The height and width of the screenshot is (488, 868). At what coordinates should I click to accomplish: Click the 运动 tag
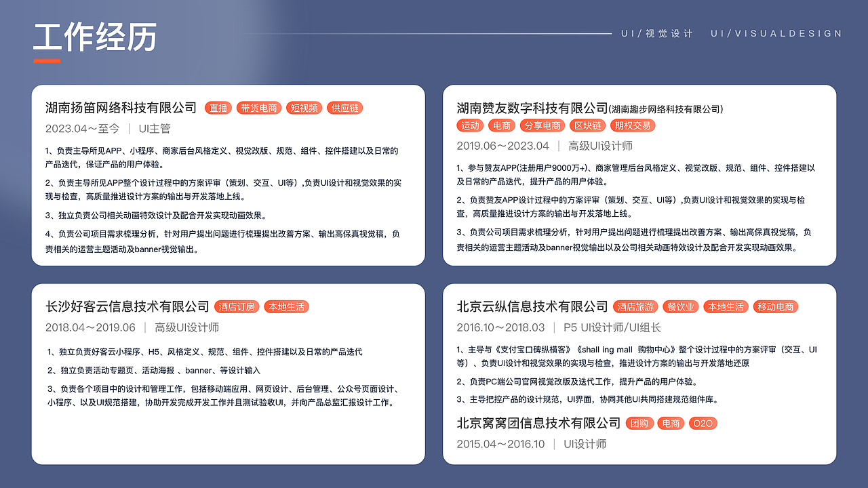(x=470, y=125)
